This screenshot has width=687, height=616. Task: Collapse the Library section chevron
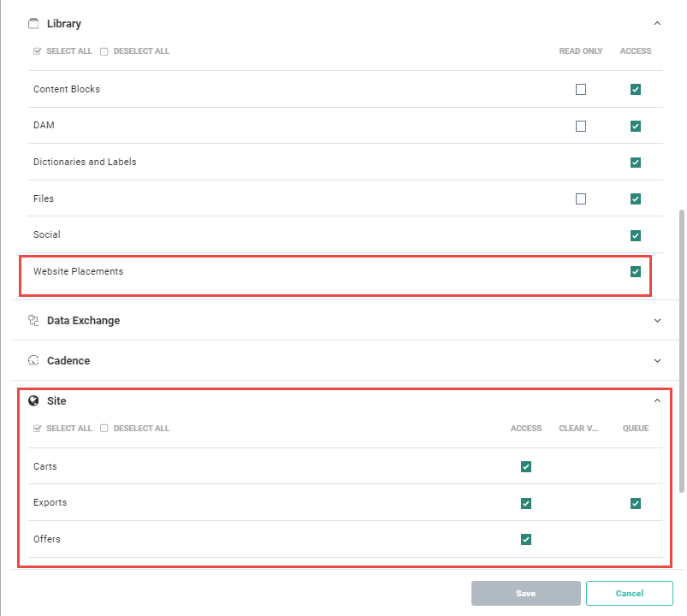pyautogui.click(x=657, y=24)
